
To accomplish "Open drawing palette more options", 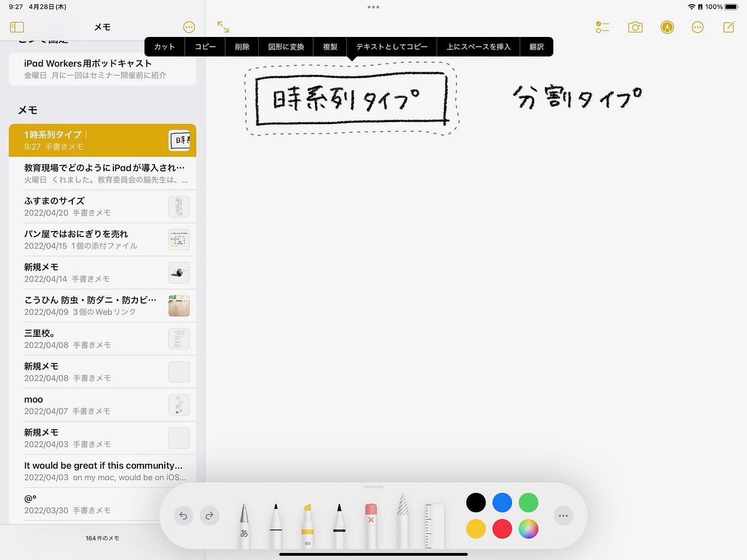I will (x=563, y=516).
